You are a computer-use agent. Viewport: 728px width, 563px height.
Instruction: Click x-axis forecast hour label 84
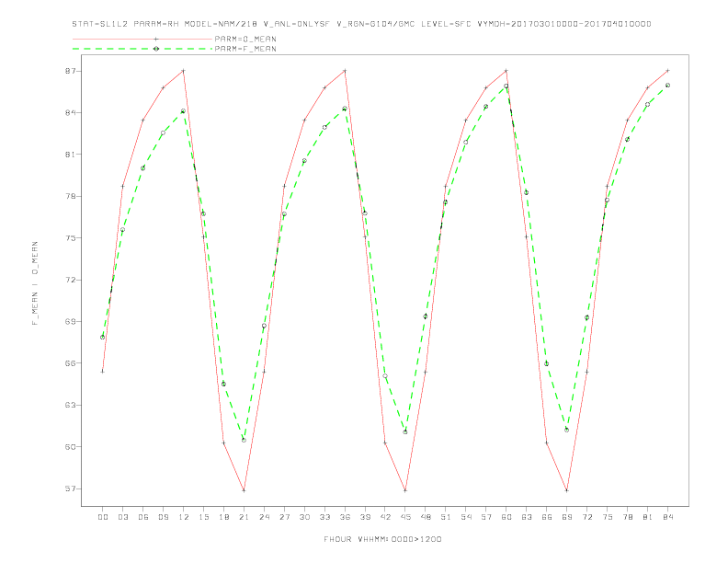tap(668, 517)
